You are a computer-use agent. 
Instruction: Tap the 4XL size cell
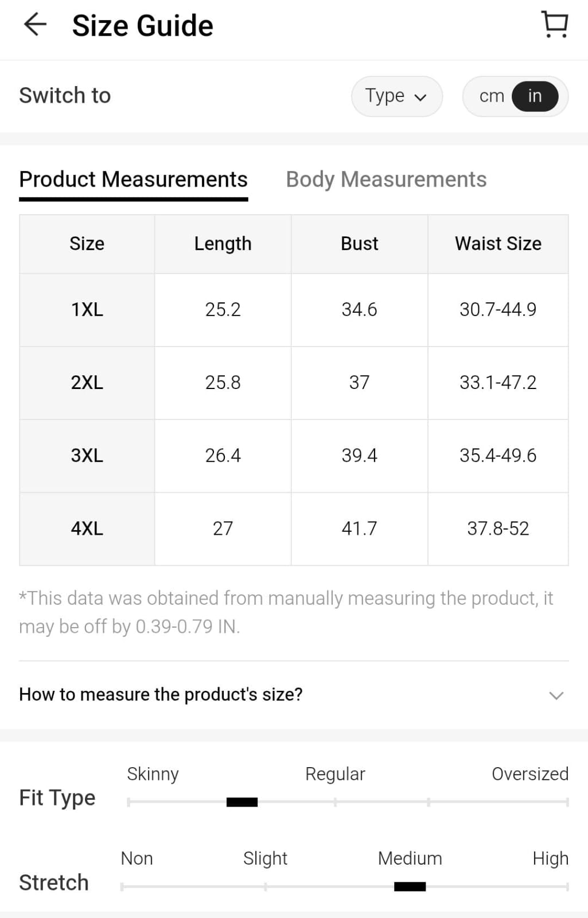(87, 528)
